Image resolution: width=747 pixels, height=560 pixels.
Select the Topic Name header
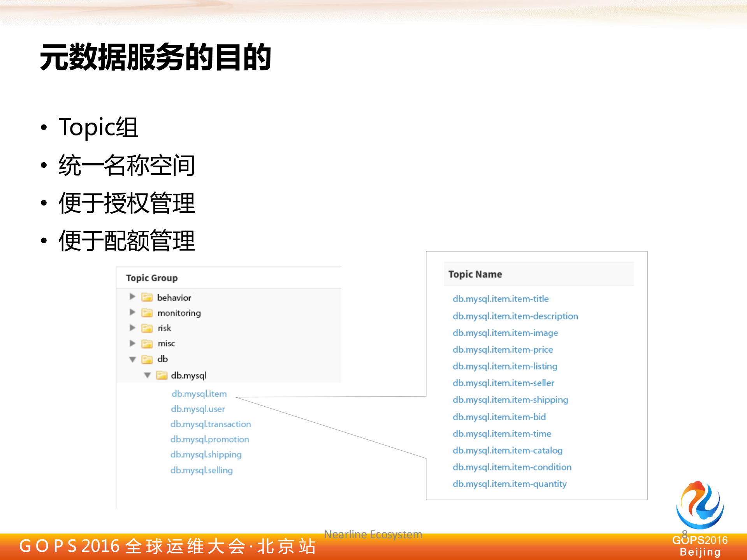coord(476,274)
